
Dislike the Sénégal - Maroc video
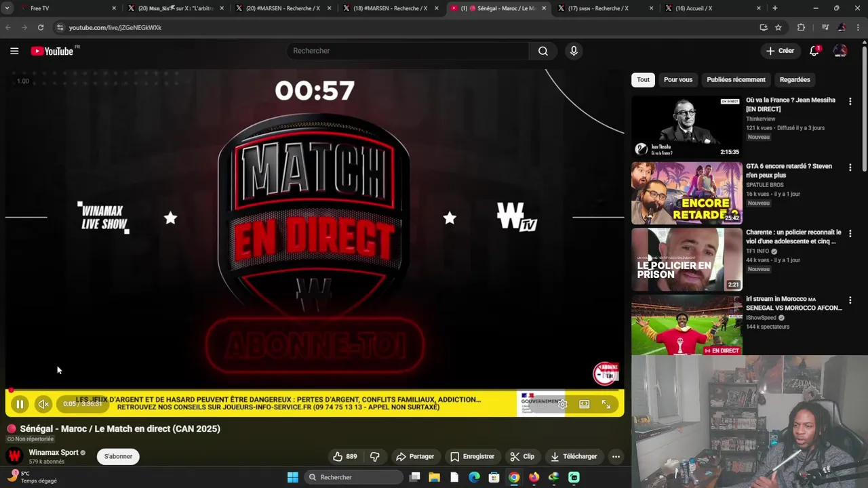[374, 456]
